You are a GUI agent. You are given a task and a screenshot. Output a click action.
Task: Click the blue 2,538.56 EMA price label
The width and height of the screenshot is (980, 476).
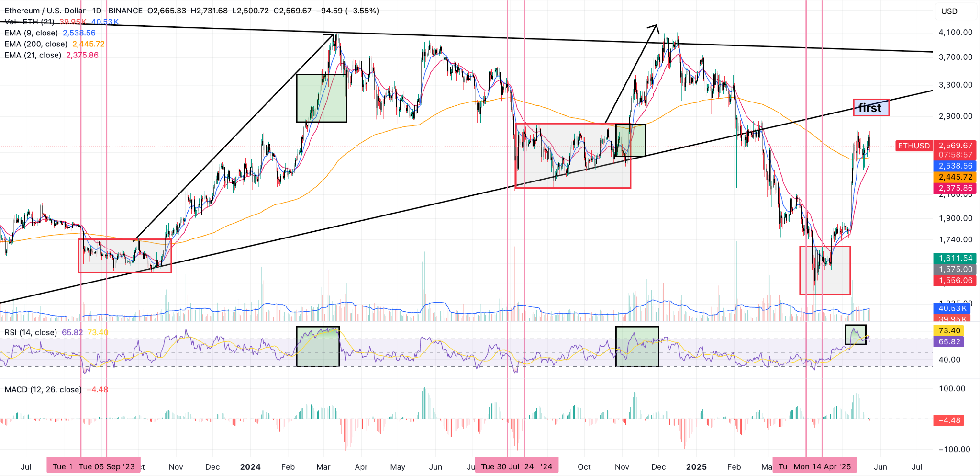click(x=955, y=166)
